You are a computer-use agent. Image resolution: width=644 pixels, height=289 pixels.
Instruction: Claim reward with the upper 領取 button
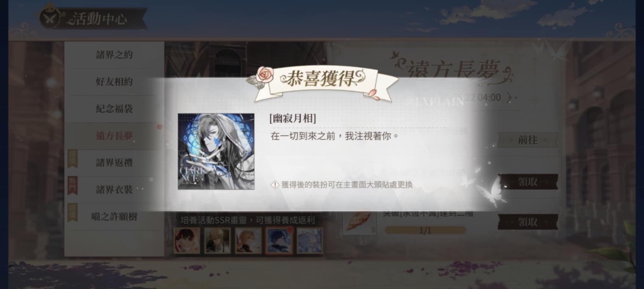tap(528, 182)
